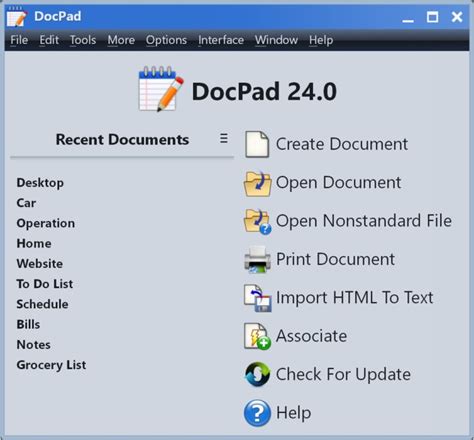Open recent document Notes
This screenshot has height=440, width=474.
[x=34, y=345]
